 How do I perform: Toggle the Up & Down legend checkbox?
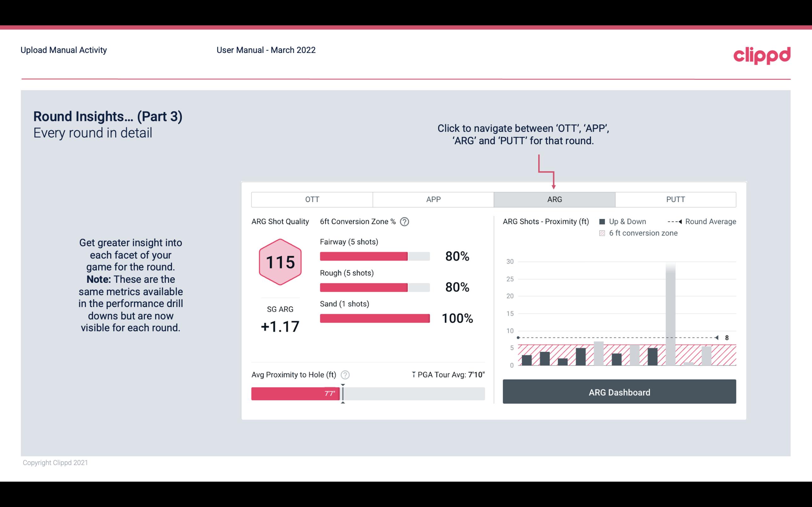click(x=606, y=221)
